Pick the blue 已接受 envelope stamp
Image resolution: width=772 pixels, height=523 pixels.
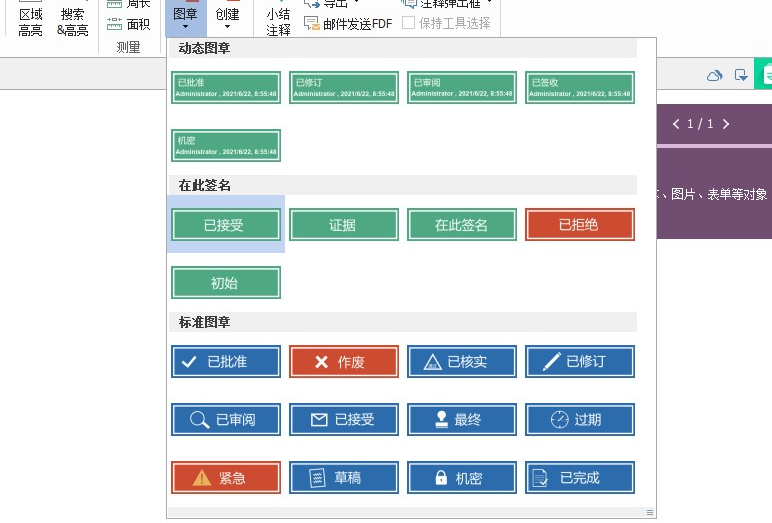[343, 420]
